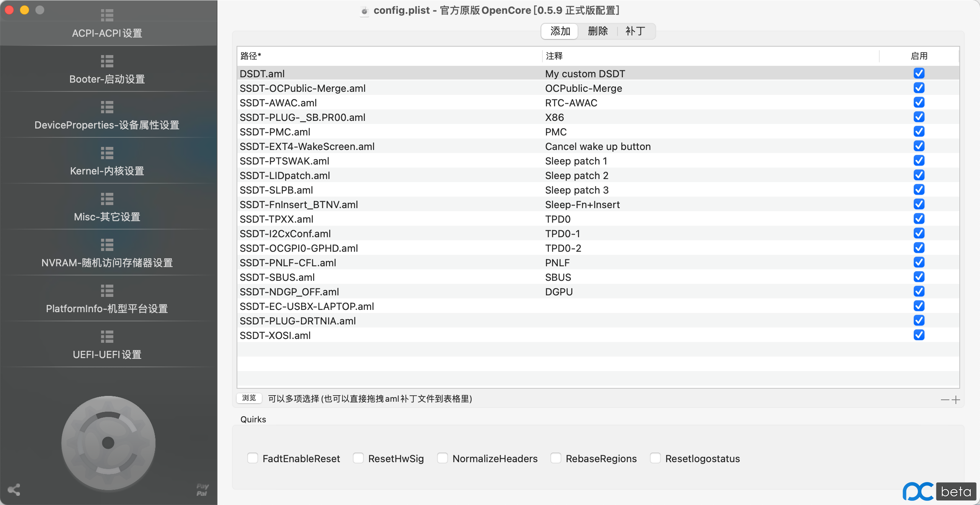980x505 pixels.
Task: Click the 'PNLF' comment cell
Action: tap(557, 262)
